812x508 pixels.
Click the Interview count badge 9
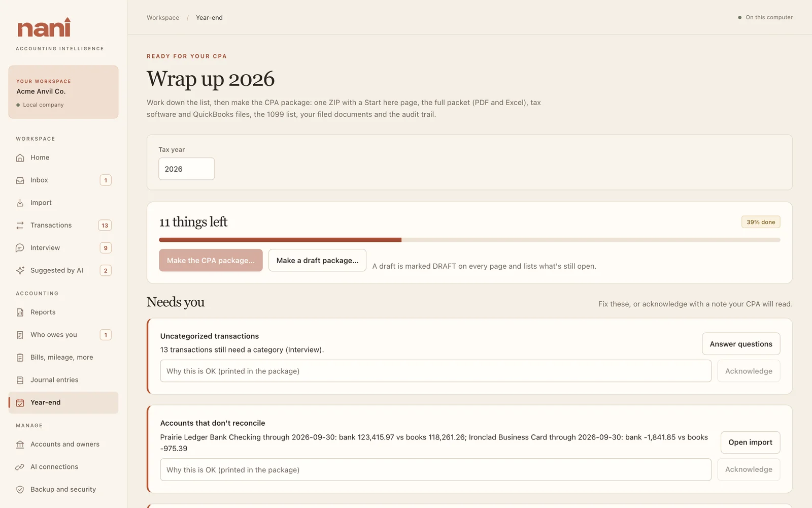coord(106,248)
